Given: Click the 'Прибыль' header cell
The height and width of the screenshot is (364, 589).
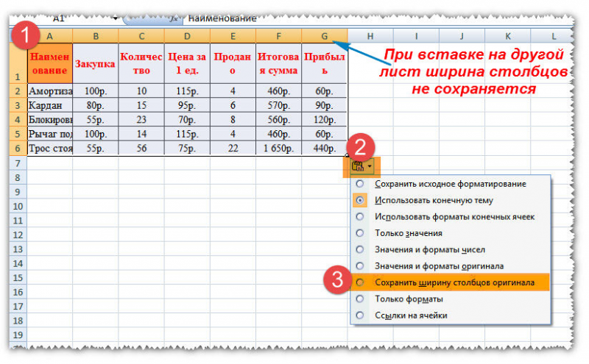Looking at the screenshot, I should [x=325, y=63].
